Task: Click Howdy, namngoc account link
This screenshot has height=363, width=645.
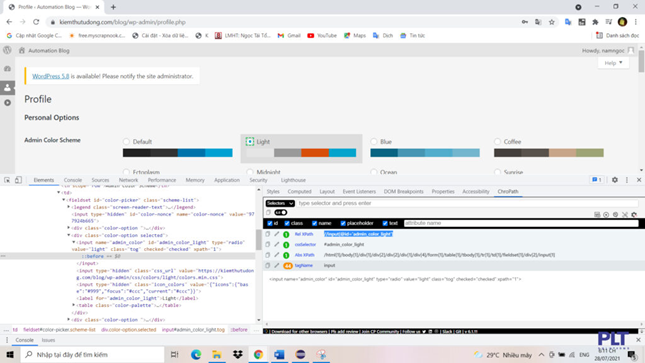Action: click(x=608, y=50)
